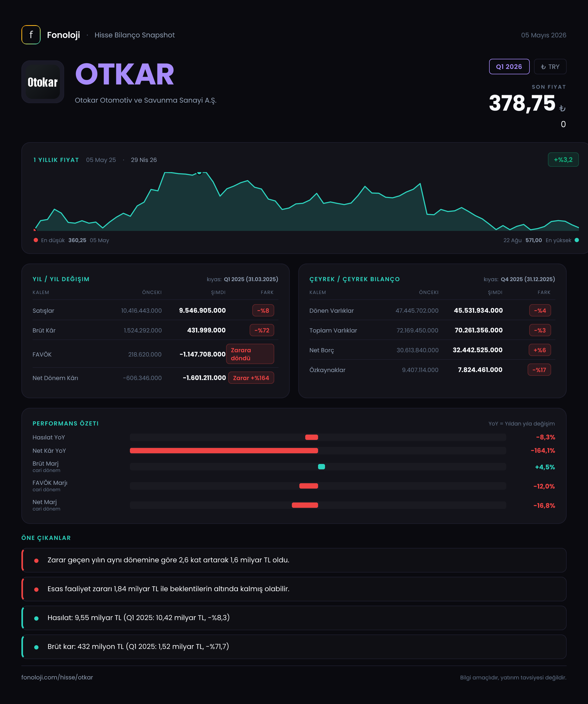The image size is (588, 704).
Task: Click the FAVÖK Marjı red bar
Action: coord(308,486)
